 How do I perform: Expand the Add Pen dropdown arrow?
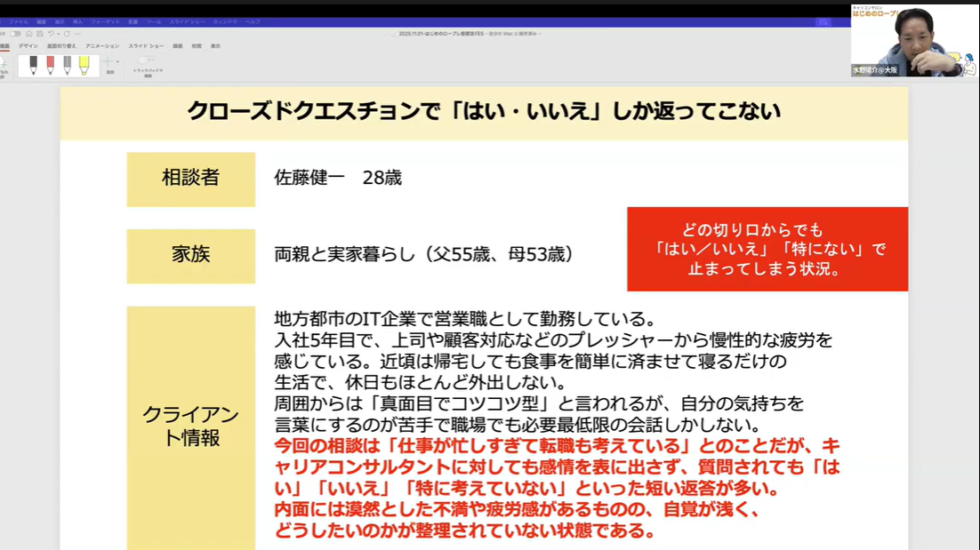[117, 62]
